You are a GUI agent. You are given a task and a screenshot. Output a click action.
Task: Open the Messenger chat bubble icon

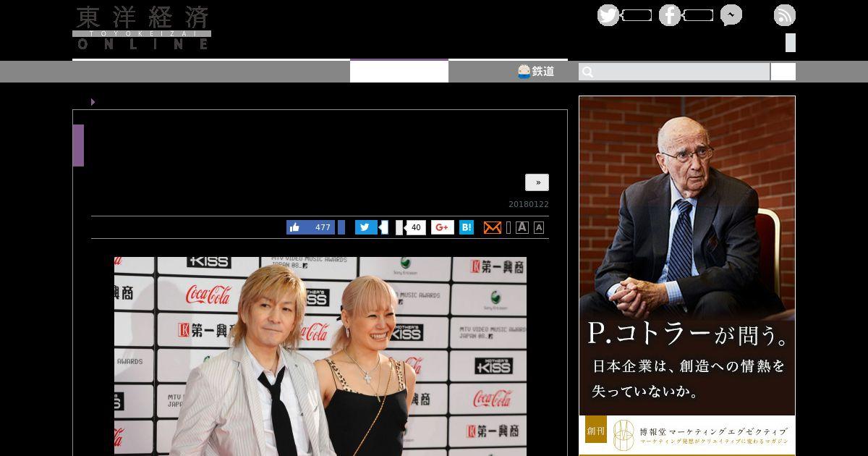pos(731,15)
